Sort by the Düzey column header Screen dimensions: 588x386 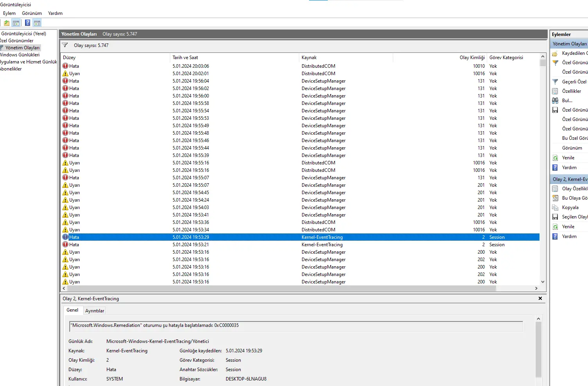[x=115, y=58]
